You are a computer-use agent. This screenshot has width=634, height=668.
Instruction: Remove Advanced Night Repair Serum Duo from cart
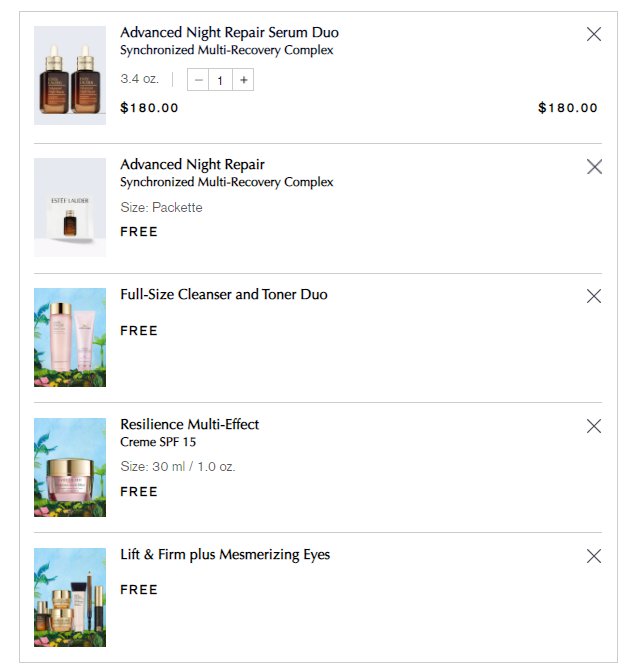click(x=594, y=34)
